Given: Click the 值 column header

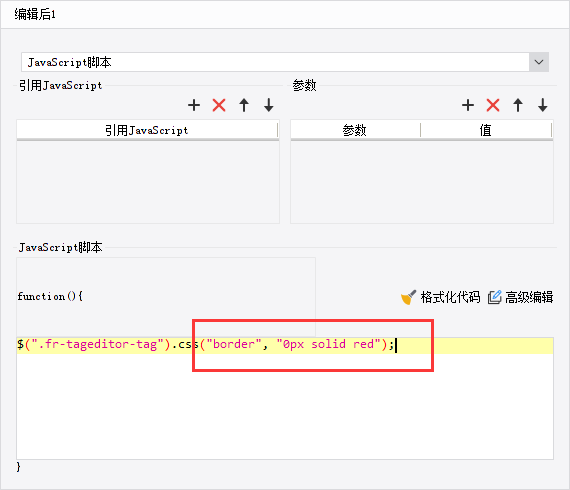Looking at the screenshot, I should coord(486,130).
